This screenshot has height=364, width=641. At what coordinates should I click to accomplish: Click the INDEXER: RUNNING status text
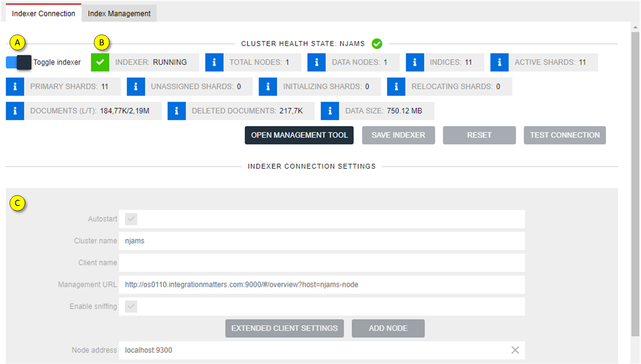(x=151, y=62)
